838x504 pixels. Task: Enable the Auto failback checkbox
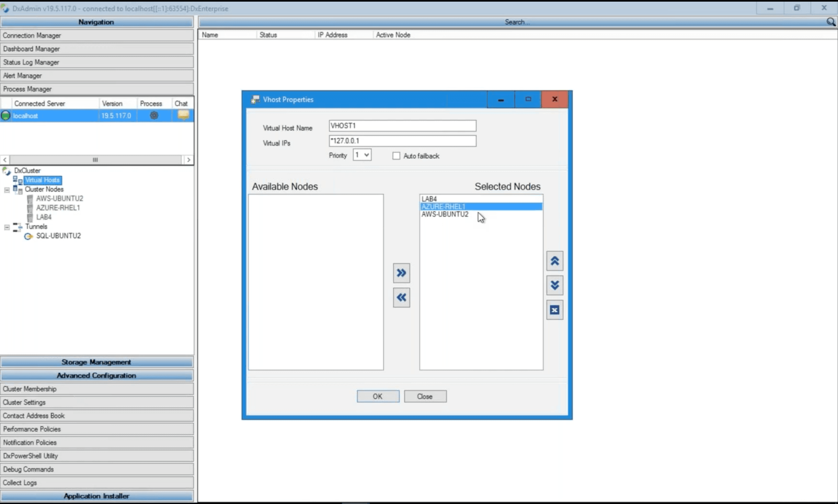(x=396, y=156)
